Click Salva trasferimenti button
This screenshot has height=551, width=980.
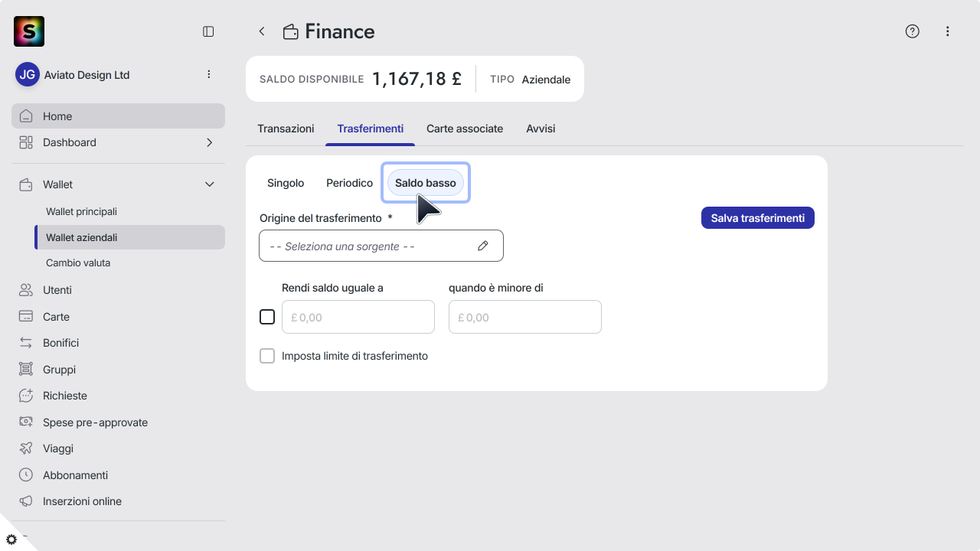[758, 218]
